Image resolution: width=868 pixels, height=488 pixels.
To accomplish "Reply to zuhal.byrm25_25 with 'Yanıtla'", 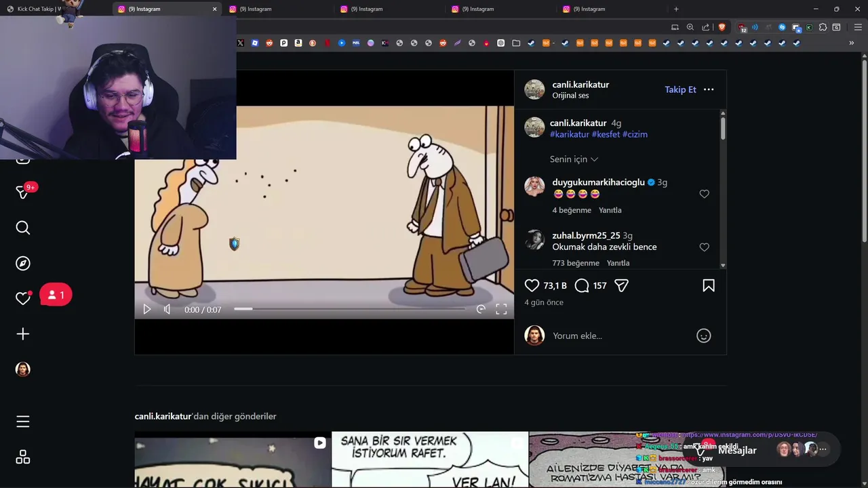I will (618, 263).
